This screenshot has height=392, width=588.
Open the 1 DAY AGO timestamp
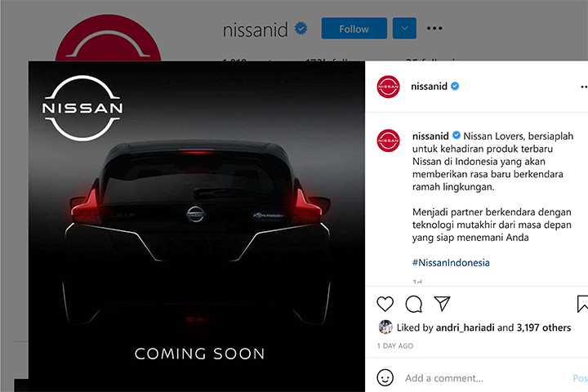tap(395, 346)
